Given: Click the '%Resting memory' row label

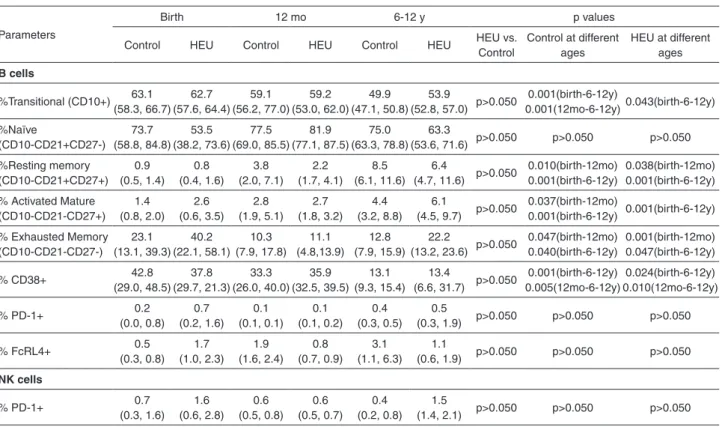Looking at the screenshot, I should tap(45, 166).
